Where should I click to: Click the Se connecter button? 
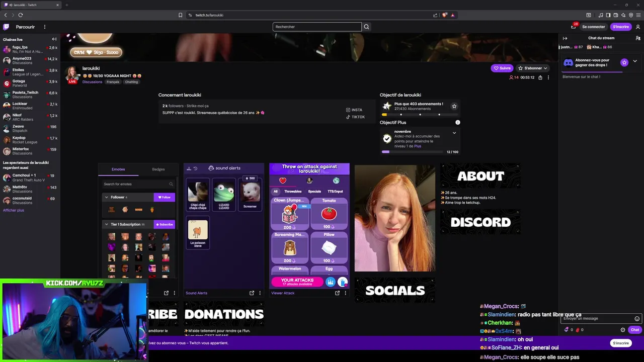click(594, 27)
